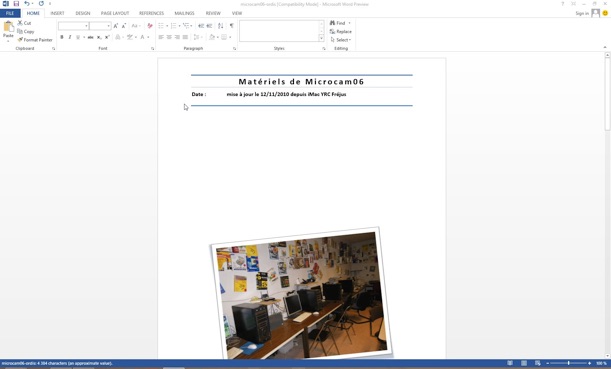Open the numbering list dropdown
Image resolution: width=611 pixels, height=369 pixels.
(179, 26)
